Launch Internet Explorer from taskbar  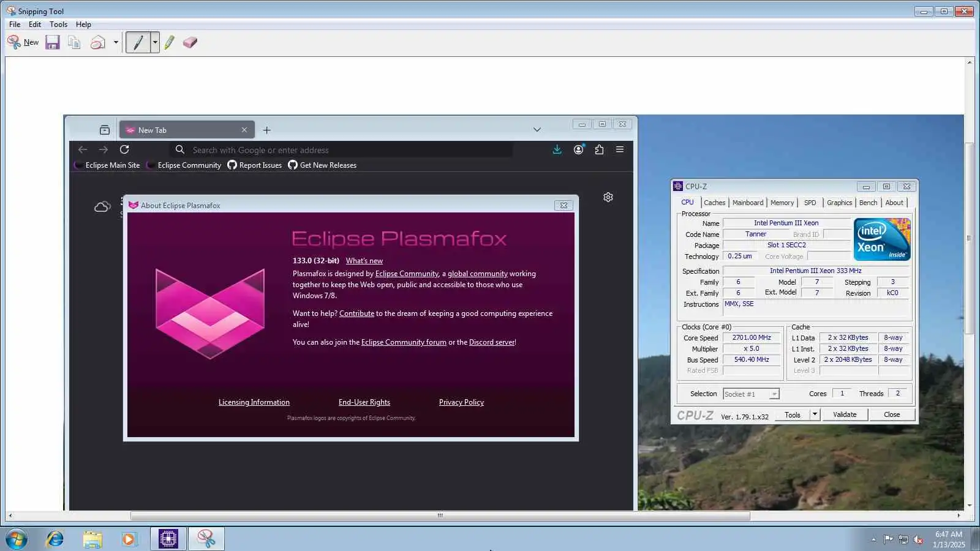55,539
